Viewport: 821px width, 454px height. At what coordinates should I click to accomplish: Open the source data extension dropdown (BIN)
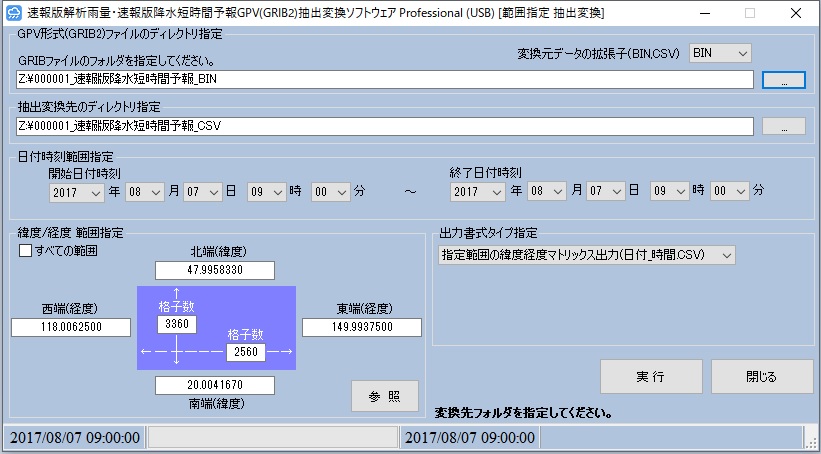(x=720, y=53)
